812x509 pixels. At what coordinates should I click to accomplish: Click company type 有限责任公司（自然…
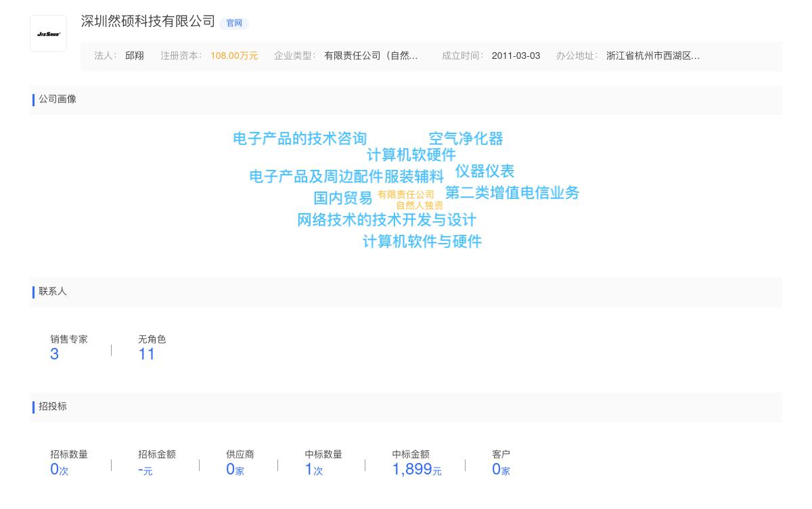(371, 56)
